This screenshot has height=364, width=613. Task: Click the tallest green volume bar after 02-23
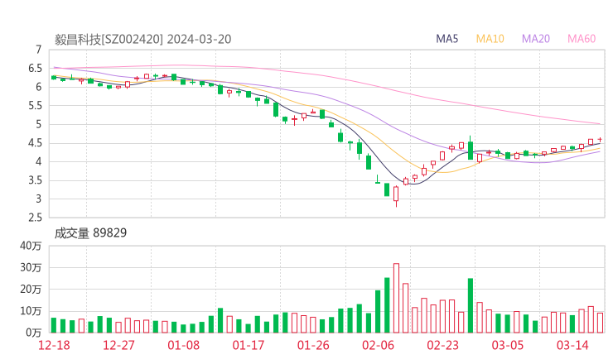(471, 304)
